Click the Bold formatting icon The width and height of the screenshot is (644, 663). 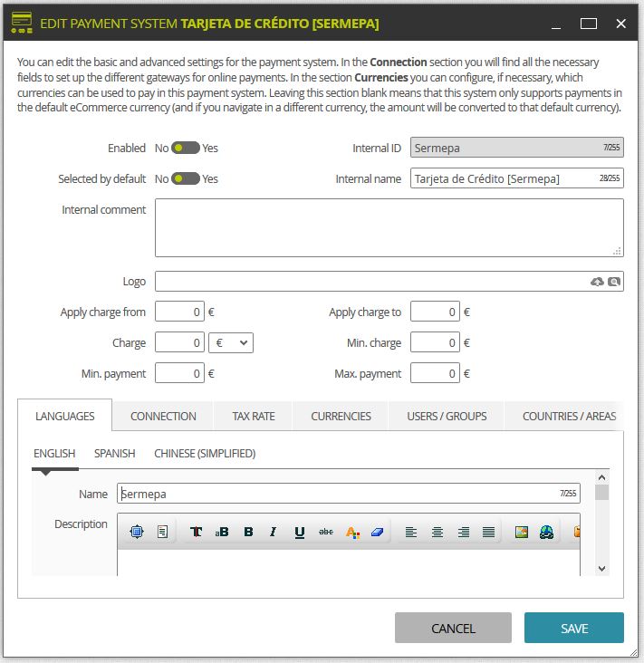pyautogui.click(x=248, y=532)
